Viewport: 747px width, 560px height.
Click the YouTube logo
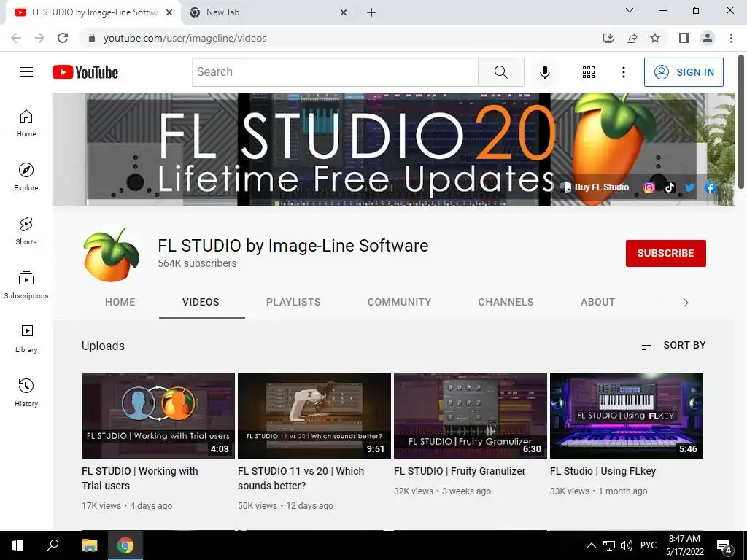tap(85, 72)
